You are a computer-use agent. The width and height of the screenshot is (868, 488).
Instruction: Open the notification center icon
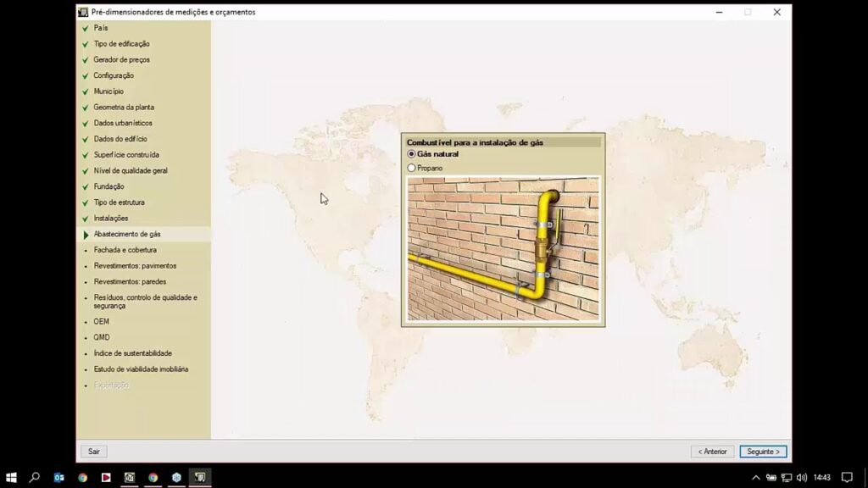[x=846, y=477]
